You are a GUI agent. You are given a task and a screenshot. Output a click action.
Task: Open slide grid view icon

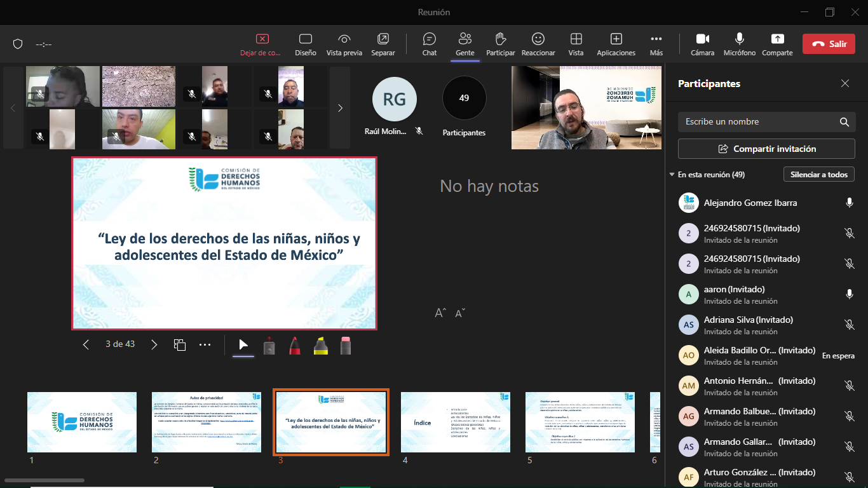pos(180,344)
